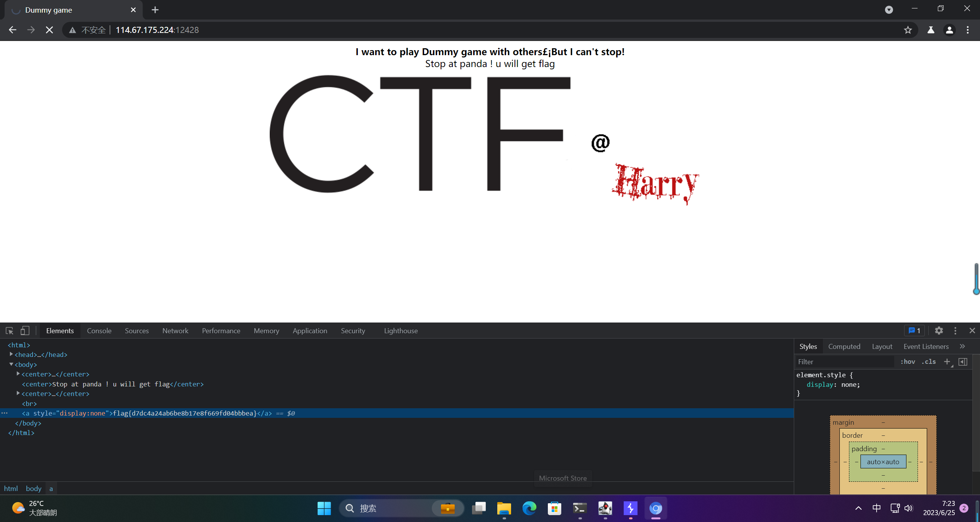Toggle the .cls class editor
980x522 pixels.
tap(929, 362)
